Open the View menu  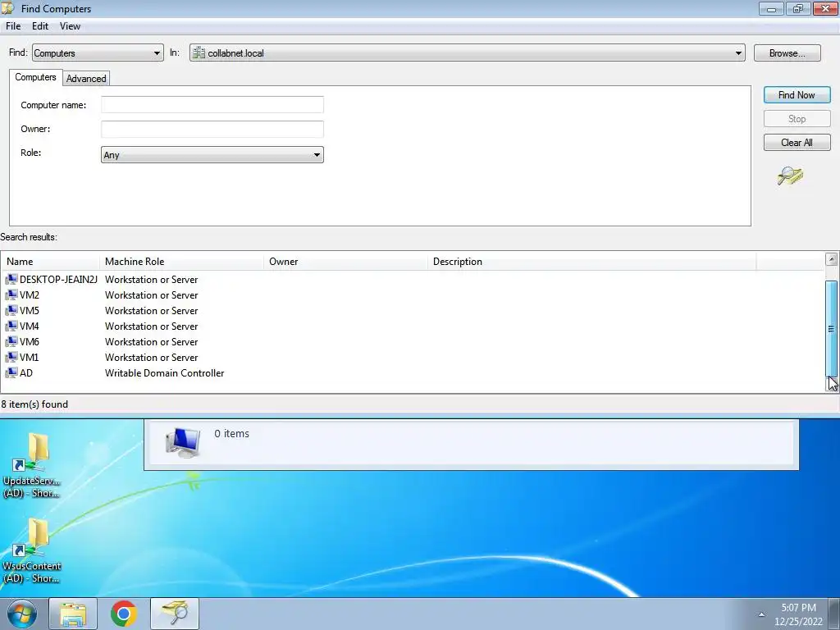70,26
